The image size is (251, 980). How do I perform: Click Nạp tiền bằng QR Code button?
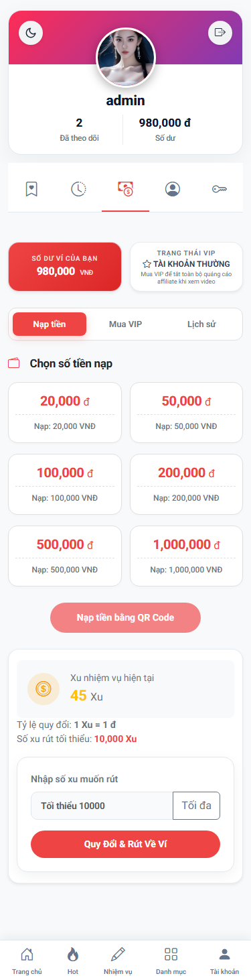pos(125,617)
